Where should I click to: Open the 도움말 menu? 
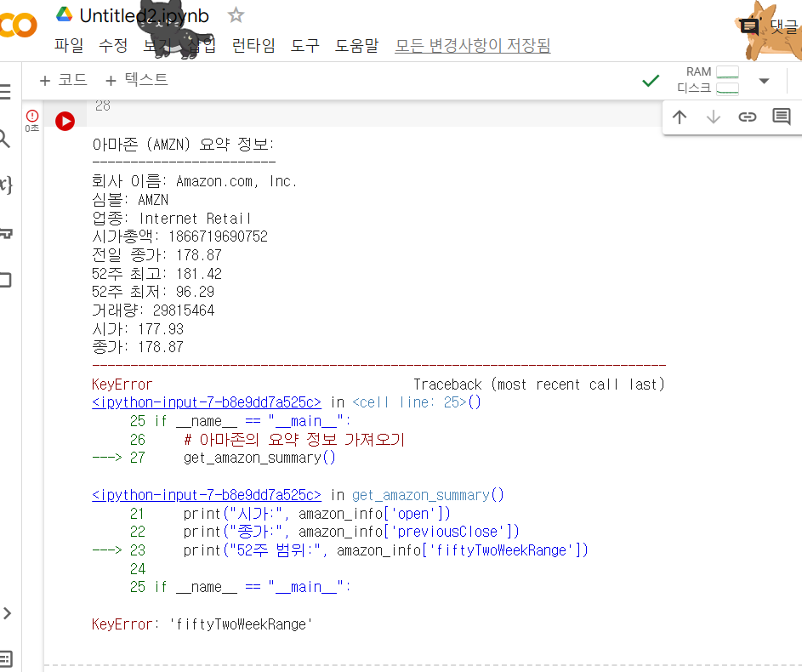[356, 45]
